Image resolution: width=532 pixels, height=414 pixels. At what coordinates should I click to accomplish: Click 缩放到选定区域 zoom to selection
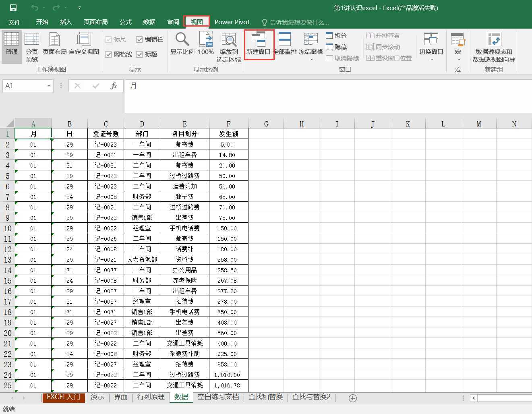point(229,47)
